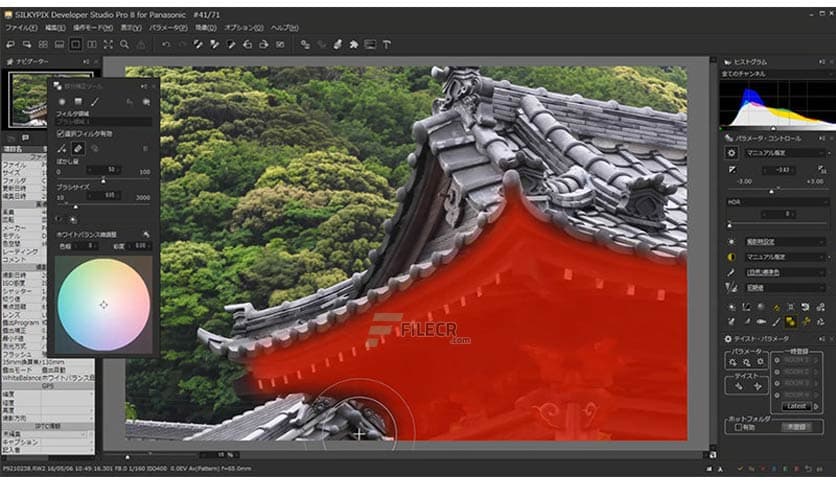Open the Help (ヘルプ) menu
Image resolution: width=836 pixels, height=484 pixels.
tap(284, 28)
